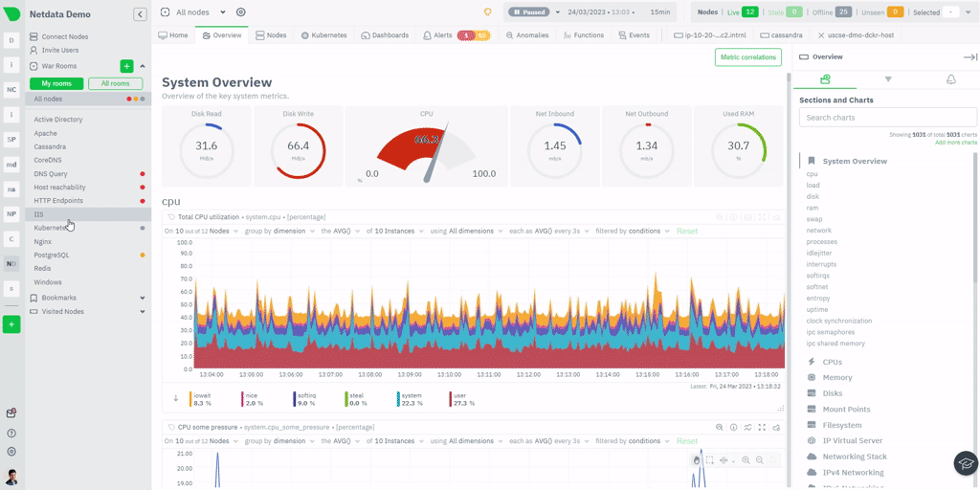The image size is (980, 490).
Task: Click the graduation cap help icon
Action: point(966,463)
